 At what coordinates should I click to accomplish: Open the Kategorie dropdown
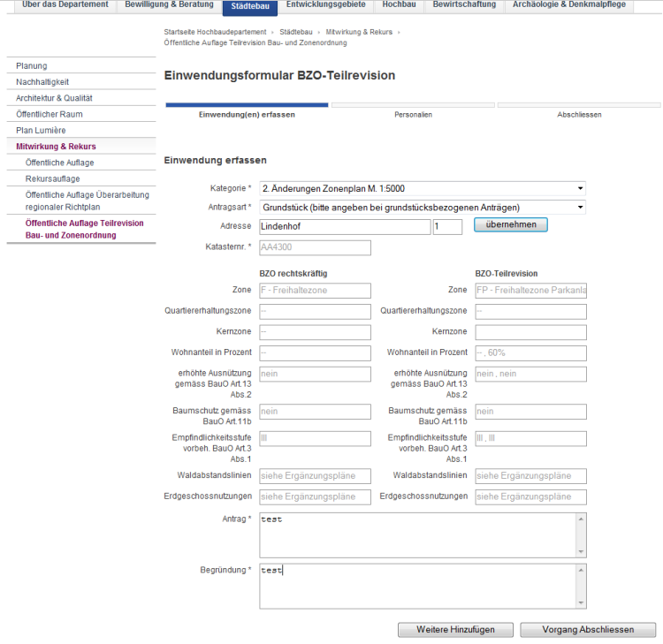(x=423, y=188)
